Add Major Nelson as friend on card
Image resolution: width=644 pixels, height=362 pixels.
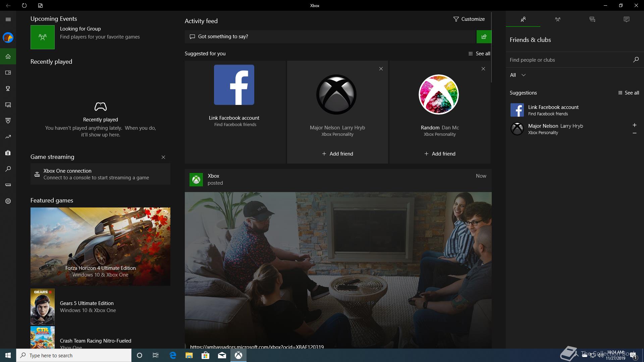[x=337, y=154]
